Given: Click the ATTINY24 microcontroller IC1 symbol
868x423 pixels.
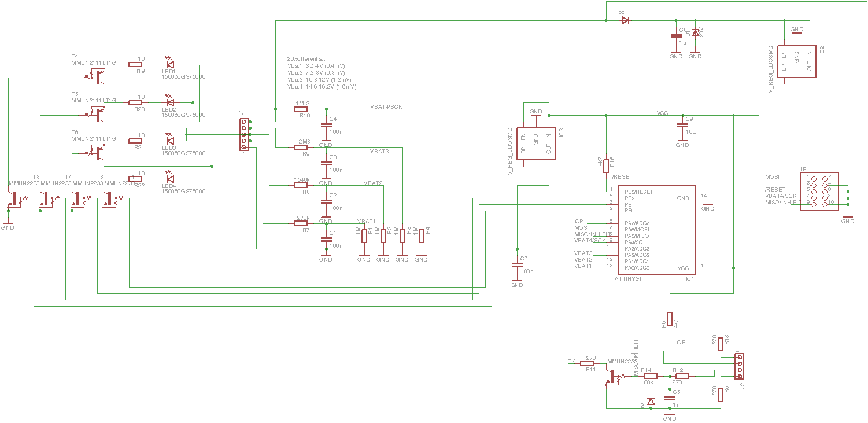Looking at the screenshot, I should coord(656,230).
